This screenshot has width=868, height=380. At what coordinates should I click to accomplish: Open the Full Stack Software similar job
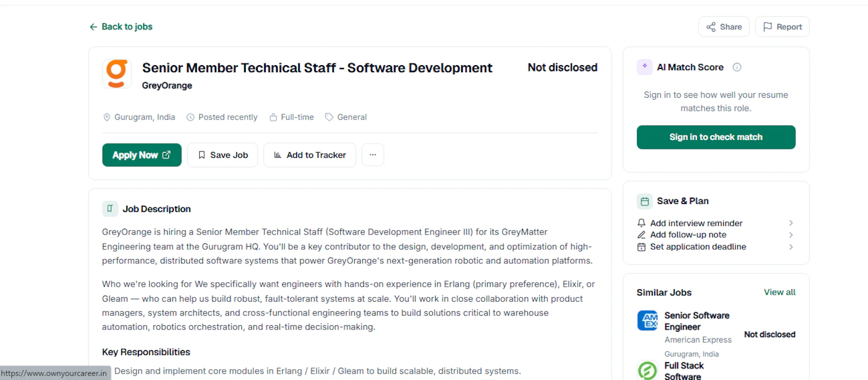[x=684, y=371]
